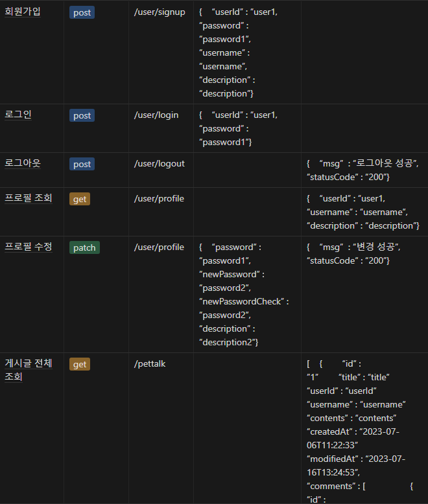This screenshot has width=428, height=504.
Task: Click the post tag in 회원가입 row
Action: pyautogui.click(x=82, y=12)
